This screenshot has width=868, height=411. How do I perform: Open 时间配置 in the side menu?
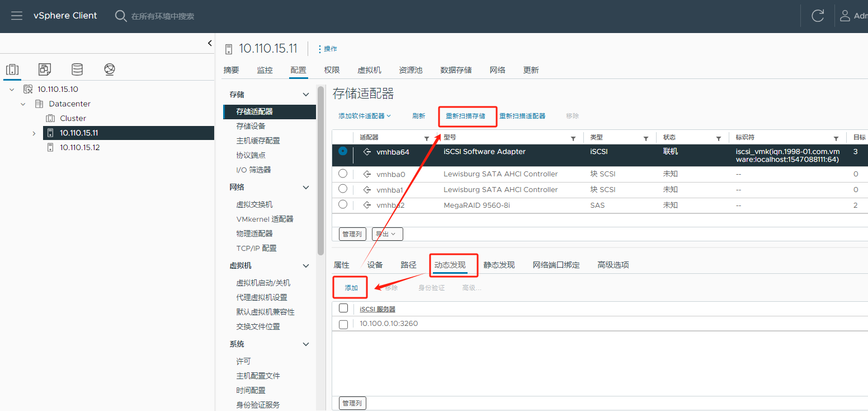[251, 390]
